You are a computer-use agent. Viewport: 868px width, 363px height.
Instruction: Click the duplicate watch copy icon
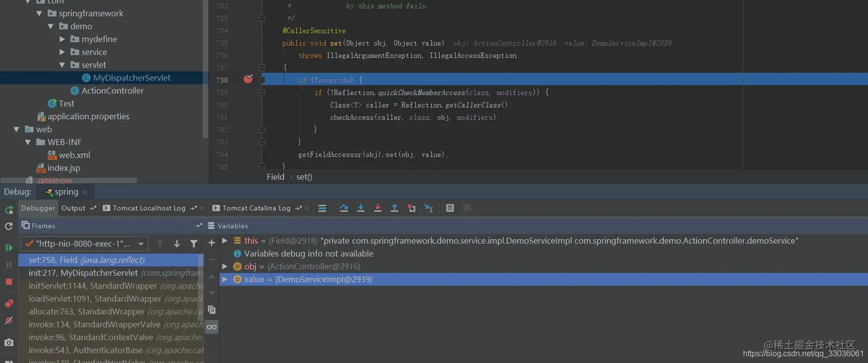(x=211, y=310)
